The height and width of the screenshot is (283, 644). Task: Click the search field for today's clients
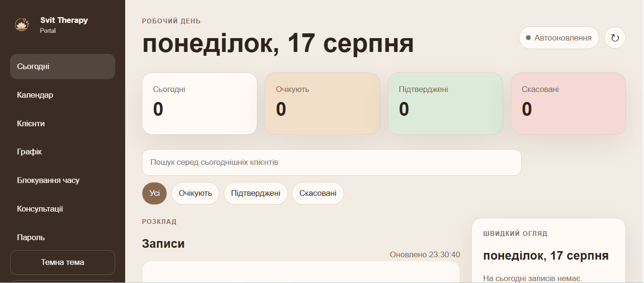pos(332,162)
